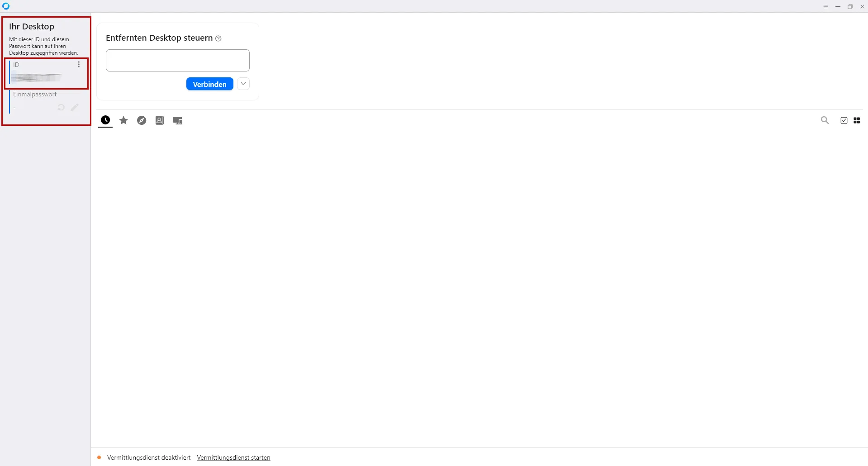Image resolution: width=868 pixels, height=466 pixels.
Task: Expand connection options arrow beside Verbinden
Action: tap(243, 84)
